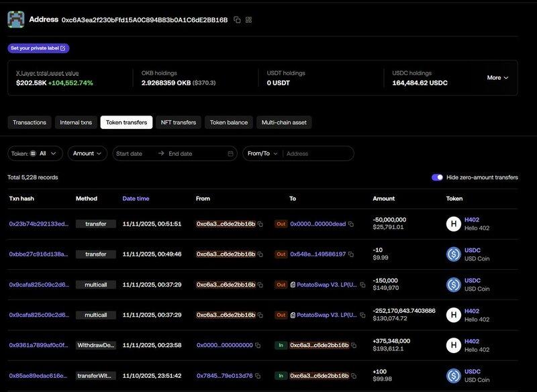Open the Multi-chain asset tab
The height and width of the screenshot is (392, 537).
[284, 122]
